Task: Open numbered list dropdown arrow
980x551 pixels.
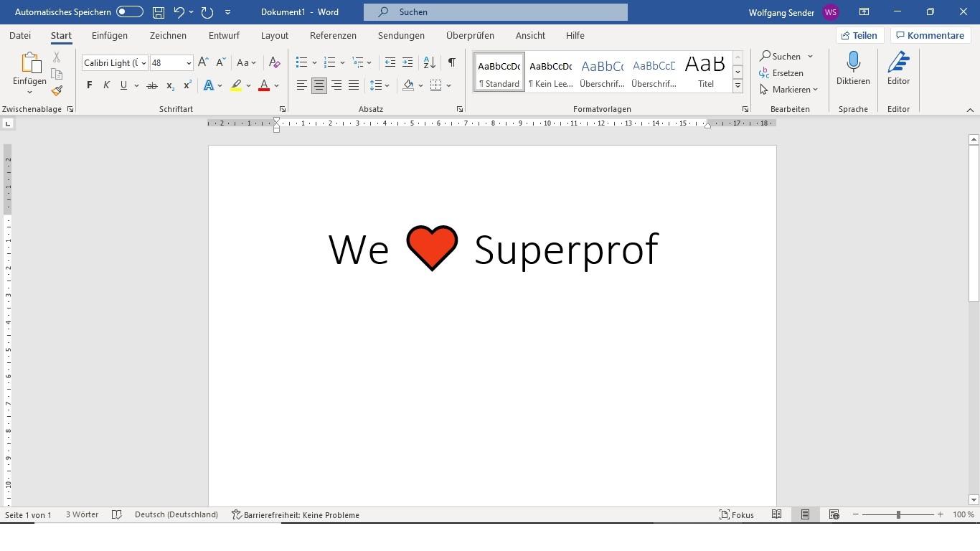Action: pyautogui.click(x=342, y=63)
